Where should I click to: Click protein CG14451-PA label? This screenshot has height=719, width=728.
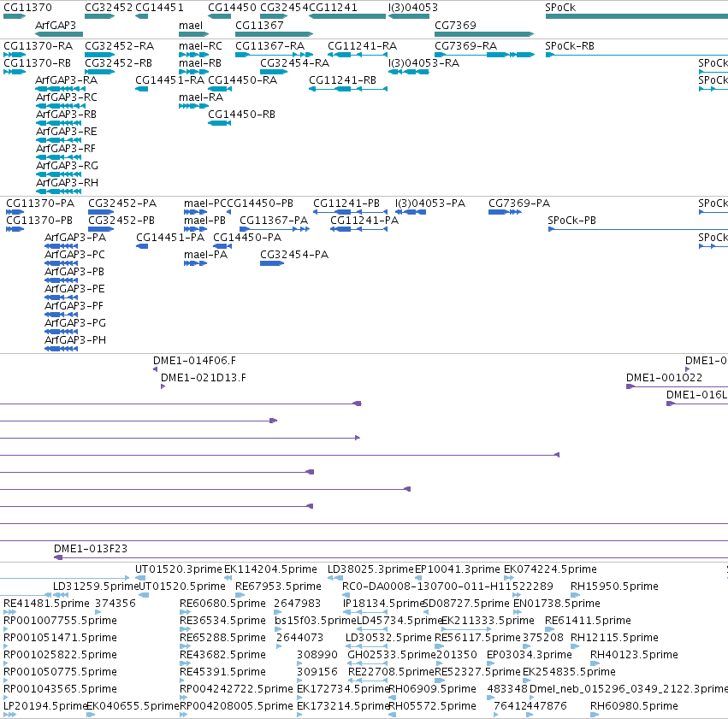pos(170,237)
